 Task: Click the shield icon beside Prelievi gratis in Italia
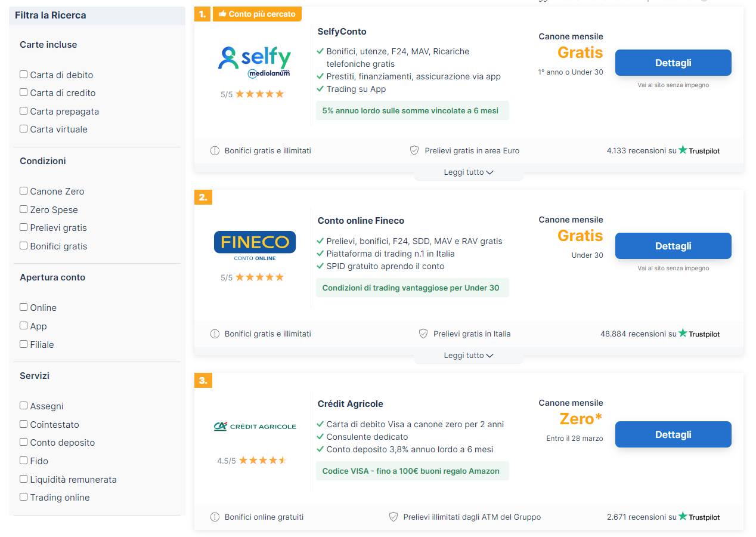pos(423,334)
